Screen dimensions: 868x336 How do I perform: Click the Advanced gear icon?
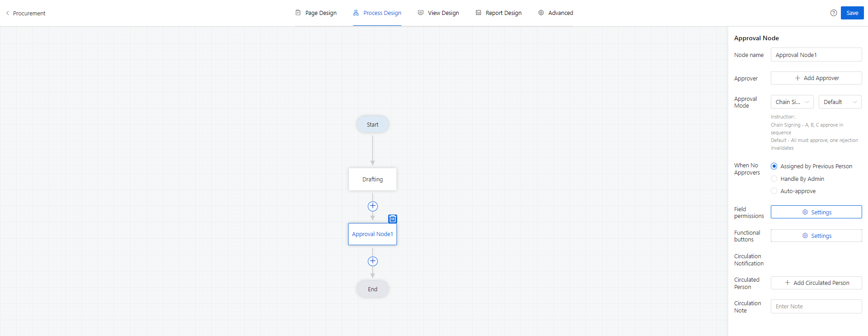[541, 13]
